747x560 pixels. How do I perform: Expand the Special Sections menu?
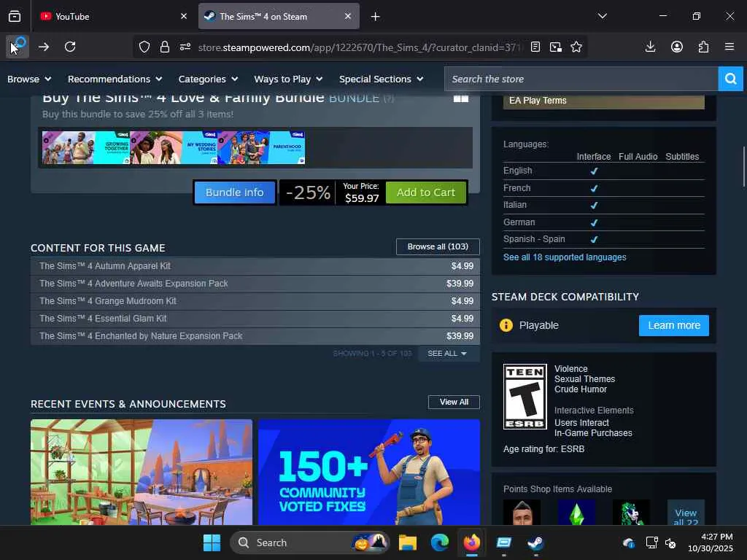tap(381, 79)
